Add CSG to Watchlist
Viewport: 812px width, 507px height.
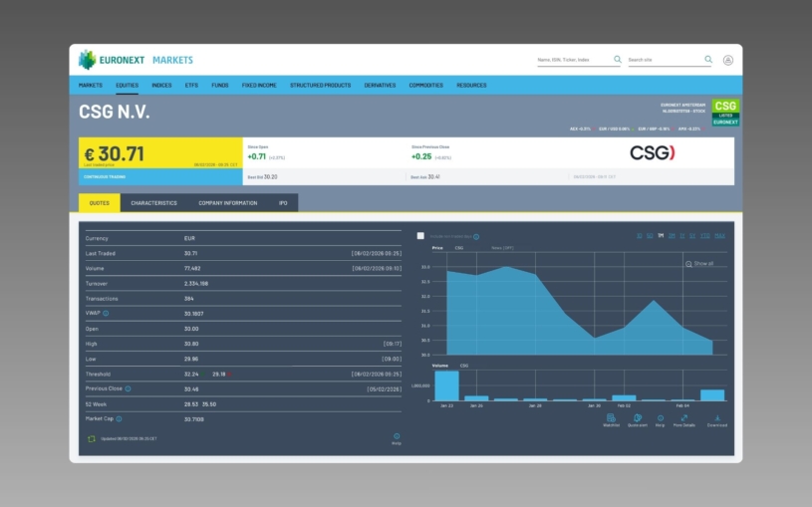[611, 419]
